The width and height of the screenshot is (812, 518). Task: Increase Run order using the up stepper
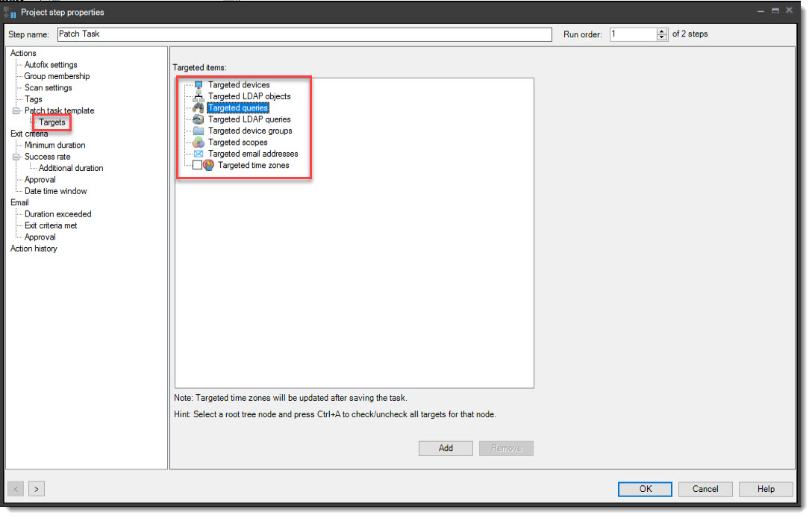coord(661,31)
